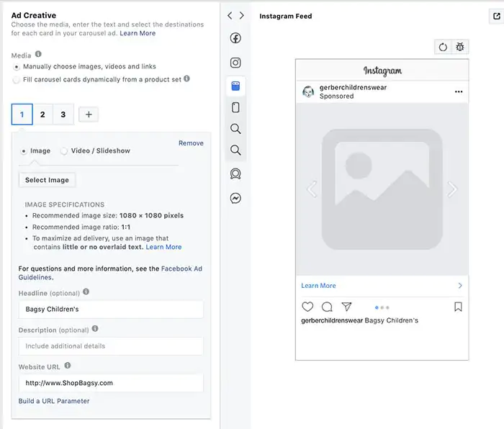The width and height of the screenshot is (504, 429).
Task: Click the Description info icon
Action: pos(95,328)
